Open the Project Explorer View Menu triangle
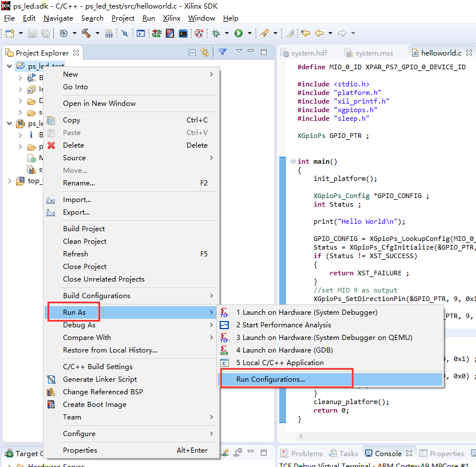 tap(239, 51)
